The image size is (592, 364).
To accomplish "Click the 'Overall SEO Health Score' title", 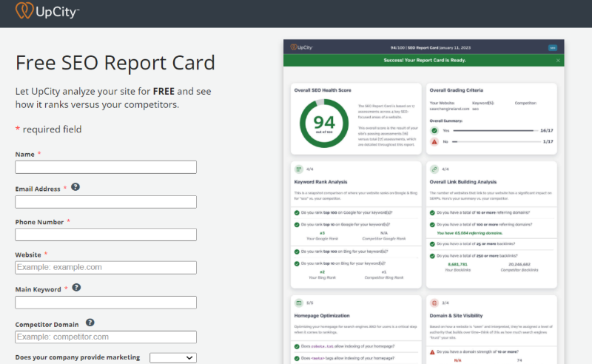I will point(323,90).
